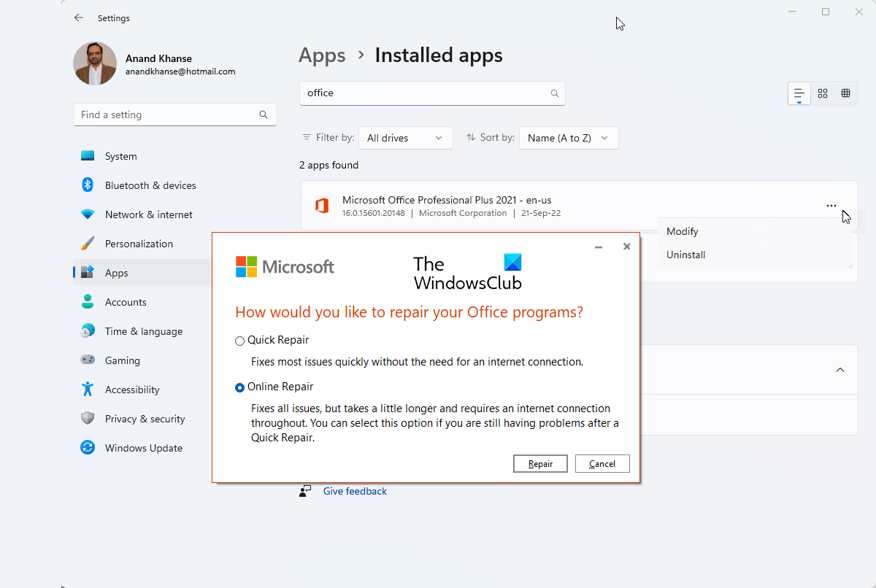Viewport: 876px width, 588px height.
Task: Open the three-dot menu for Microsoft Office
Action: click(x=831, y=206)
